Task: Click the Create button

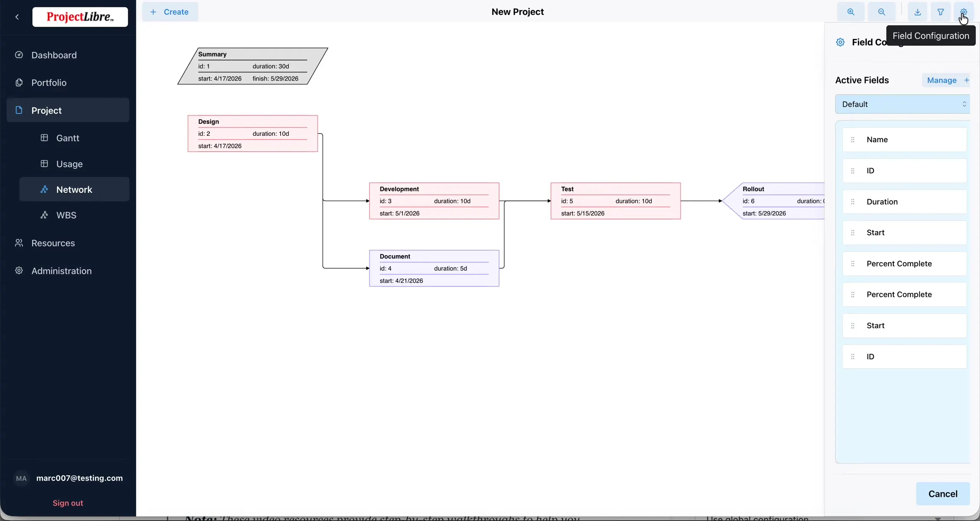Action: point(170,12)
